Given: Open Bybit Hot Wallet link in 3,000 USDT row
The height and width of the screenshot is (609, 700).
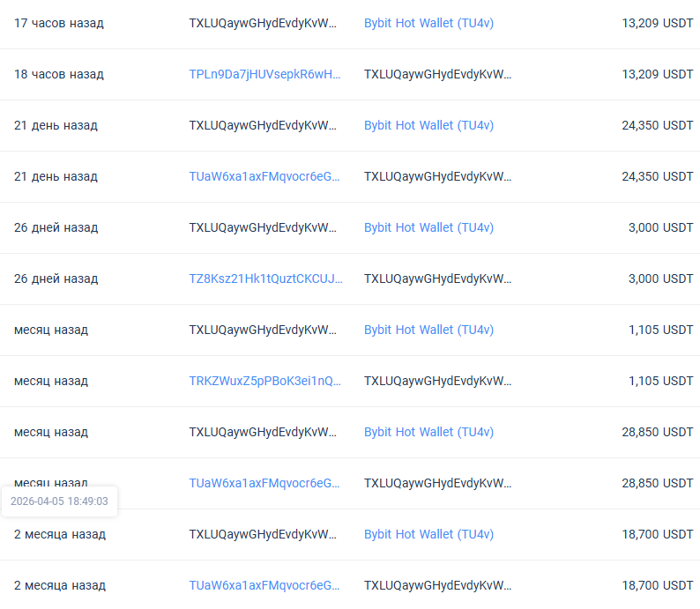Looking at the screenshot, I should [x=428, y=227].
